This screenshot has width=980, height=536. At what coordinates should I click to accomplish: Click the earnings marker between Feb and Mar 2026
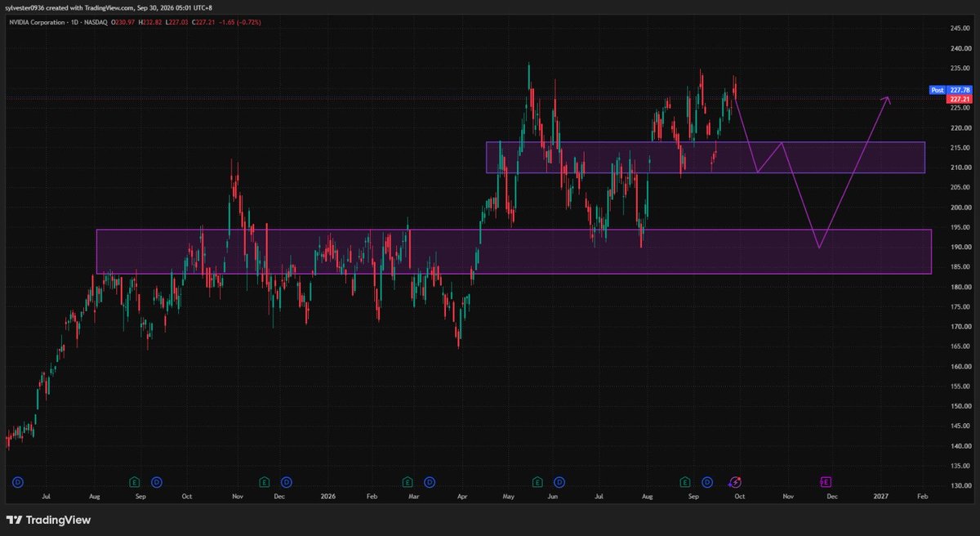(x=408, y=483)
